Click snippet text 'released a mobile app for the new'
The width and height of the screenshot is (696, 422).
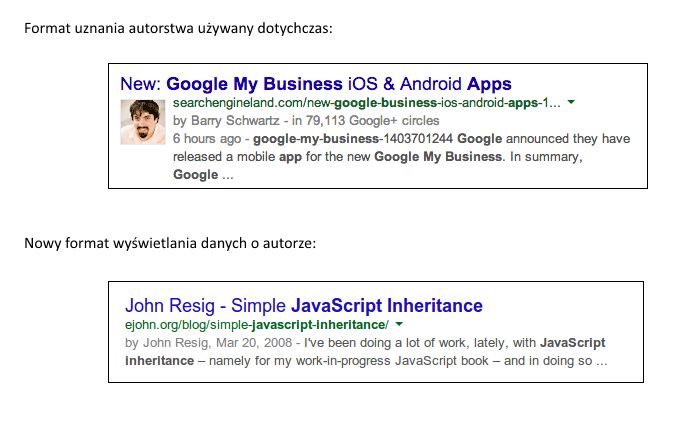[x=272, y=157]
